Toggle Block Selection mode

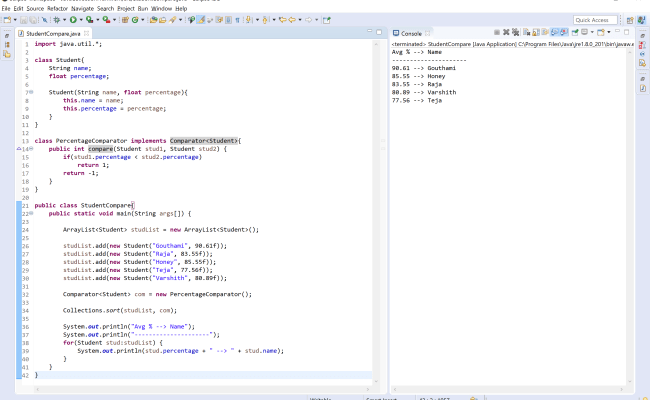(x=228, y=20)
